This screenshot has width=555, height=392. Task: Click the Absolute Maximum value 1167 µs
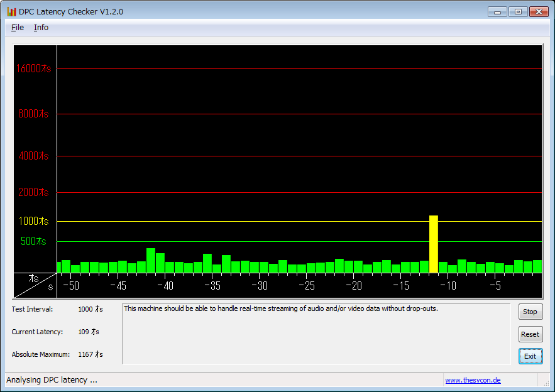click(x=91, y=354)
